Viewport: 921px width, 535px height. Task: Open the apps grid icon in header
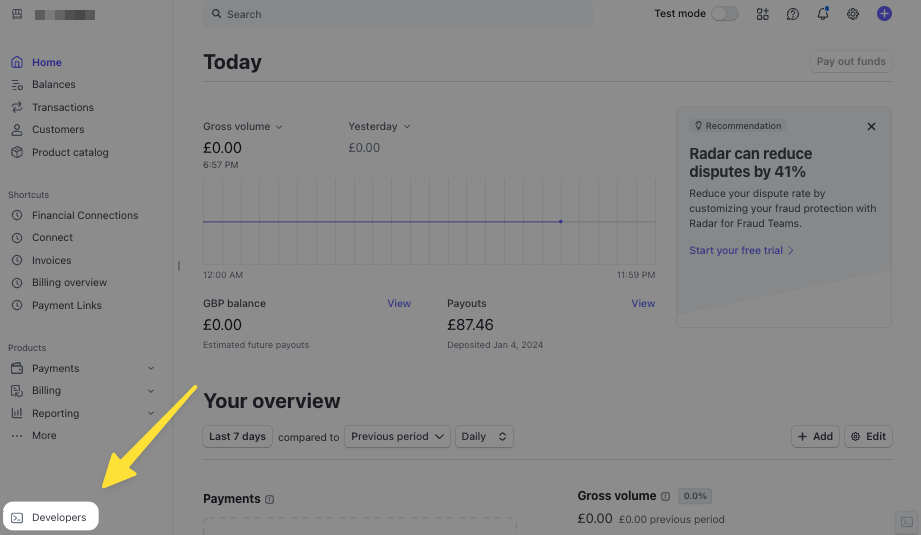pyautogui.click(x=763, y=14)
